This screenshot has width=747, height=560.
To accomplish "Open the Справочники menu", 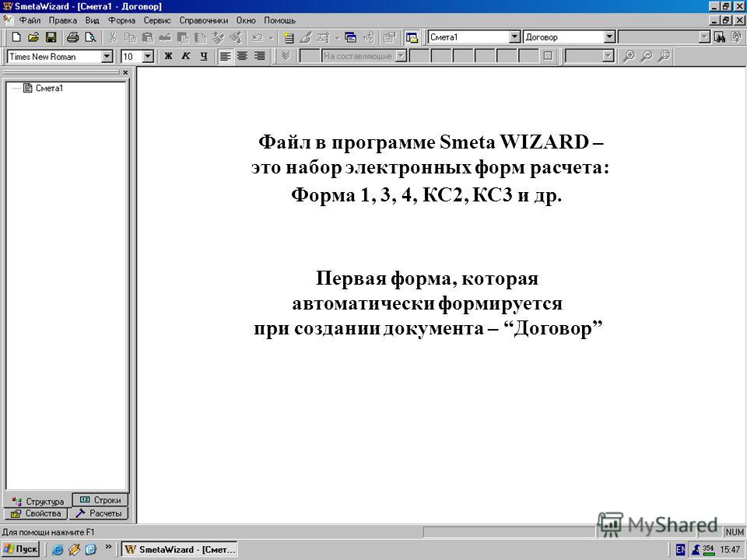I will (x=203, y=20).
